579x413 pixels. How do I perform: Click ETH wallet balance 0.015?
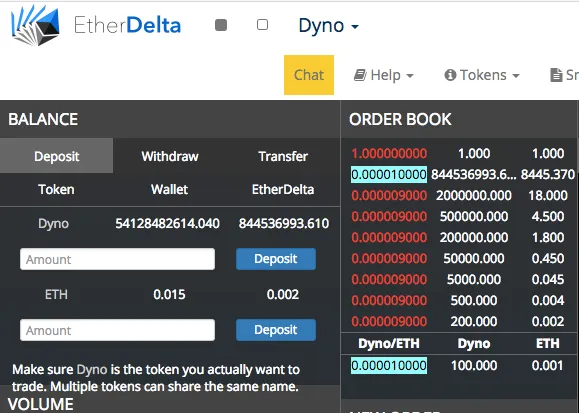[x=169, y=294]
